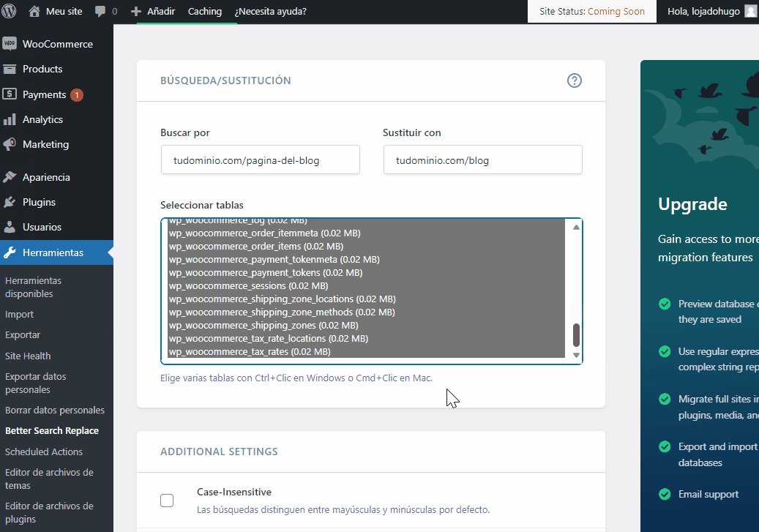
Task: Select wp_woocommerce_order_items table
Action: [366, 247]
